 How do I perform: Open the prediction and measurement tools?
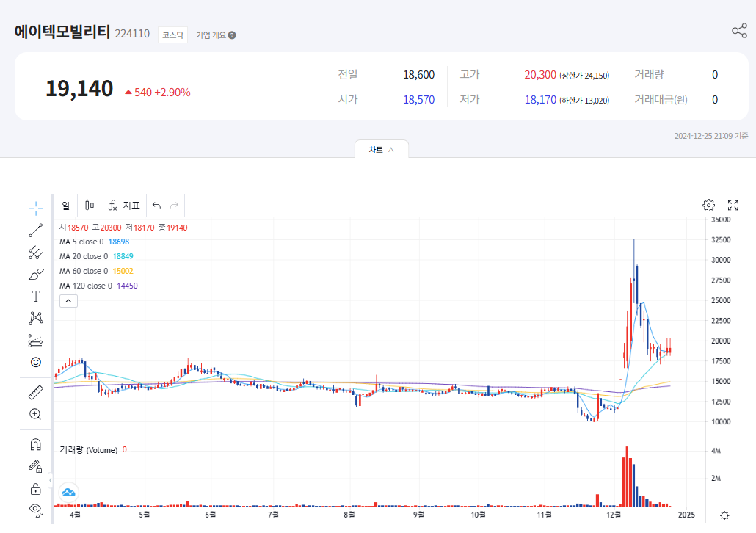click(36, 341)
